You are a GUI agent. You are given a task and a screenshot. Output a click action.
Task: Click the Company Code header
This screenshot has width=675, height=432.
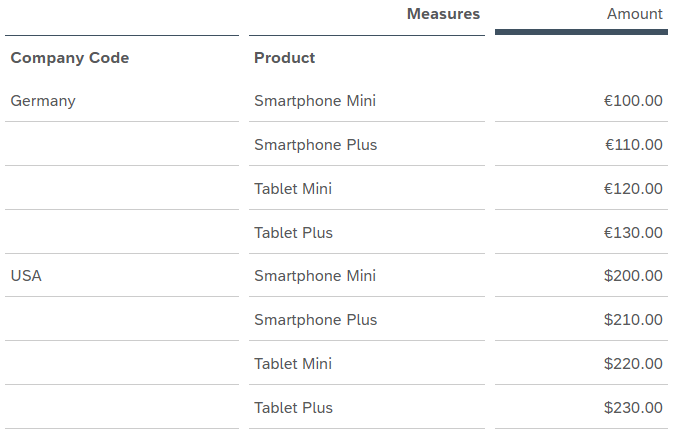pyautogui.click(x=70, y=58)
